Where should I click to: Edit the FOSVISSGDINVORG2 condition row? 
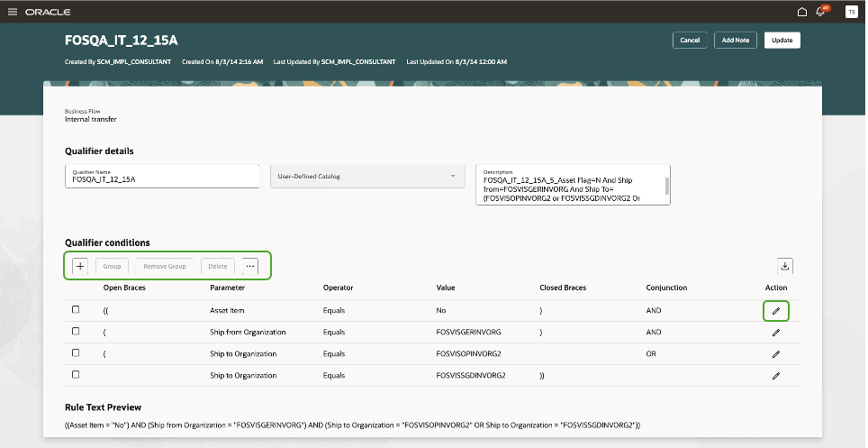click(x=776, y=376)
